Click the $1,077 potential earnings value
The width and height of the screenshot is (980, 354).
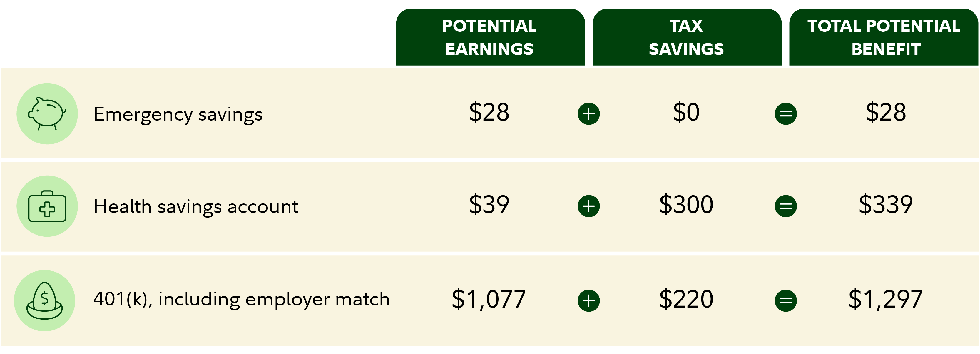click(x=489, y=299)
